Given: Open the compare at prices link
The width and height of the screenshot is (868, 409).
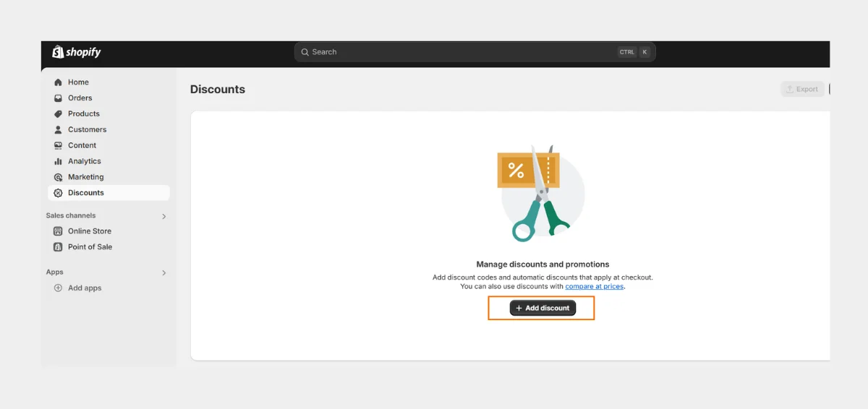Looking at the screenshot, I should (595, 287).
